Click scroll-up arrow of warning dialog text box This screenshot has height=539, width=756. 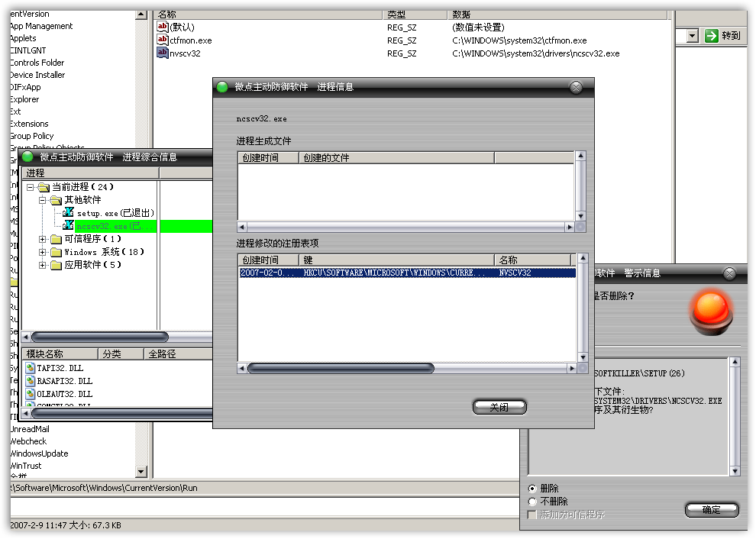coord(735,362)
